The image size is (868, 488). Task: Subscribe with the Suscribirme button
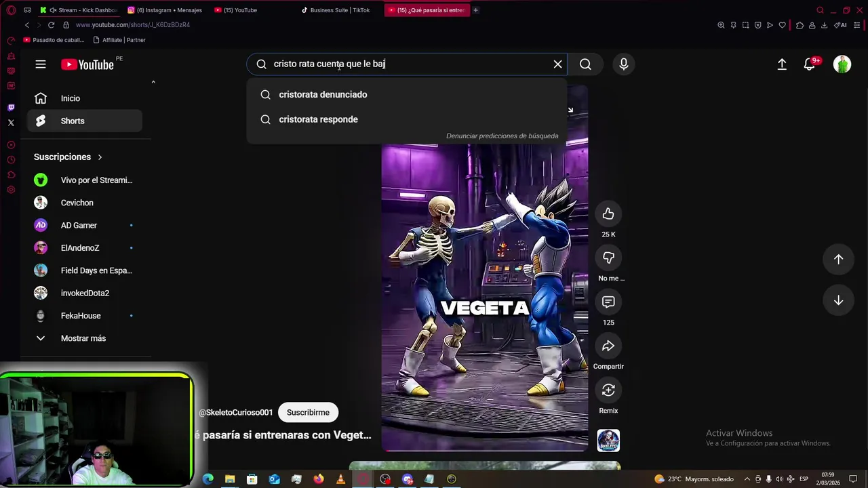coord(308,413)
